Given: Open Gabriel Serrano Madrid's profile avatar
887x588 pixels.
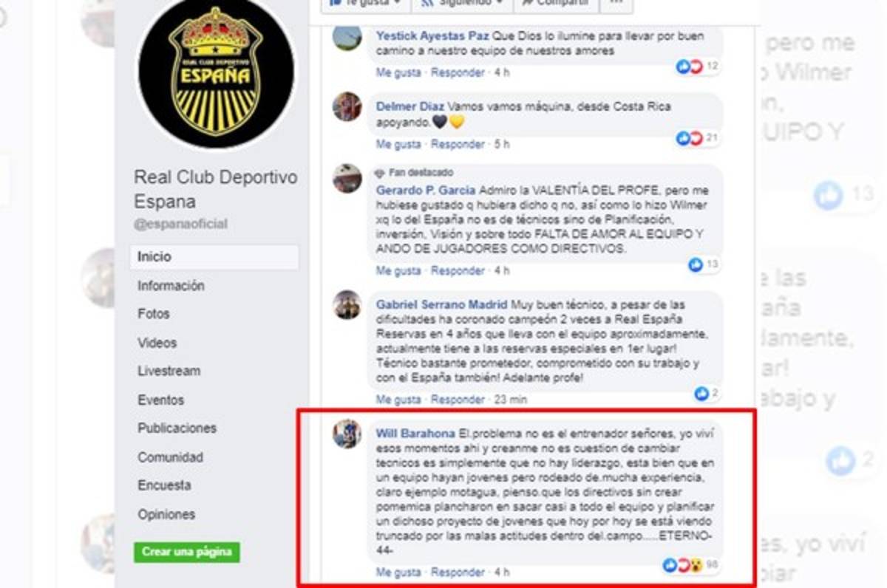Looking at the screenshot, I should point(347,304).
